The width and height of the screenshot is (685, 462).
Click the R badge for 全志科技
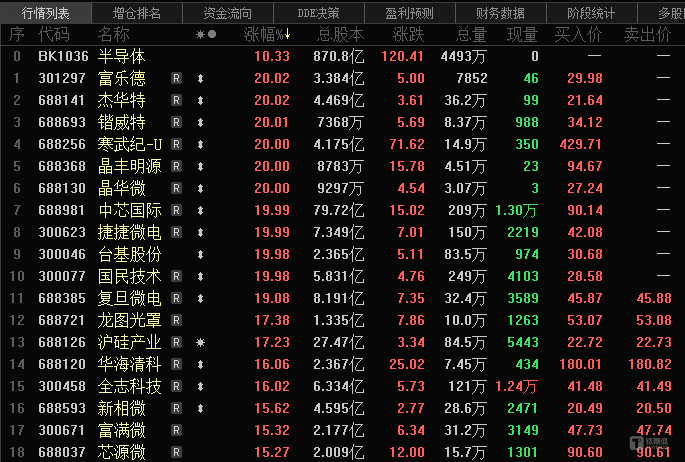[176, 386]
